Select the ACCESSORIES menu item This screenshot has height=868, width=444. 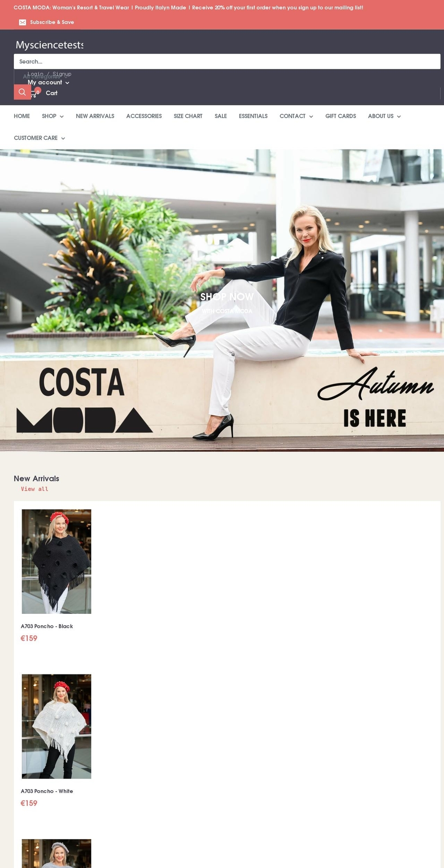click(x=144, y=116)
